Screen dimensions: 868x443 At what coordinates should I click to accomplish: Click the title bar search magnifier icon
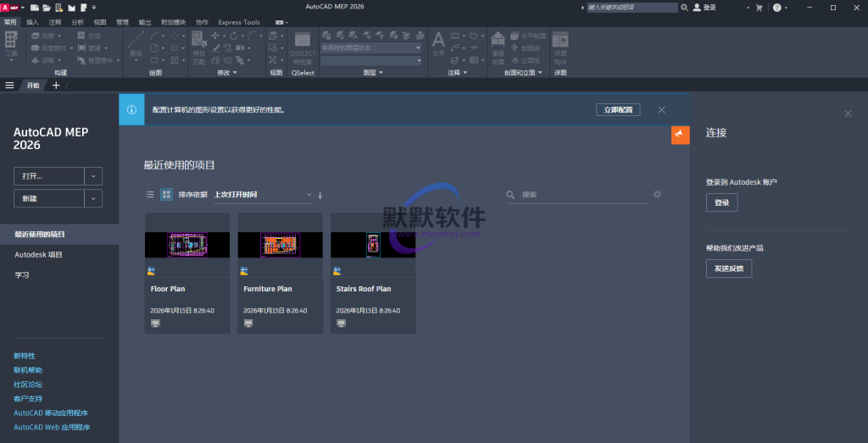coord(683,8)
